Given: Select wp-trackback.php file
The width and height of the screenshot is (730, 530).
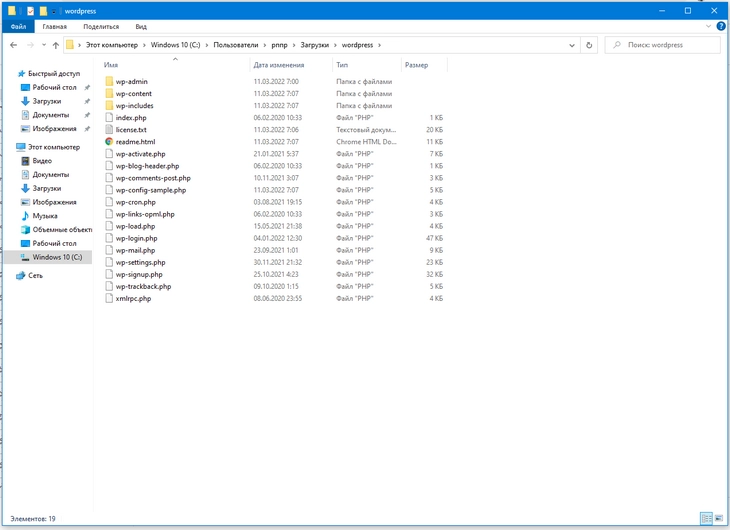Looking at the screenshot, I should pyautogui.click(x=143, y=286).
